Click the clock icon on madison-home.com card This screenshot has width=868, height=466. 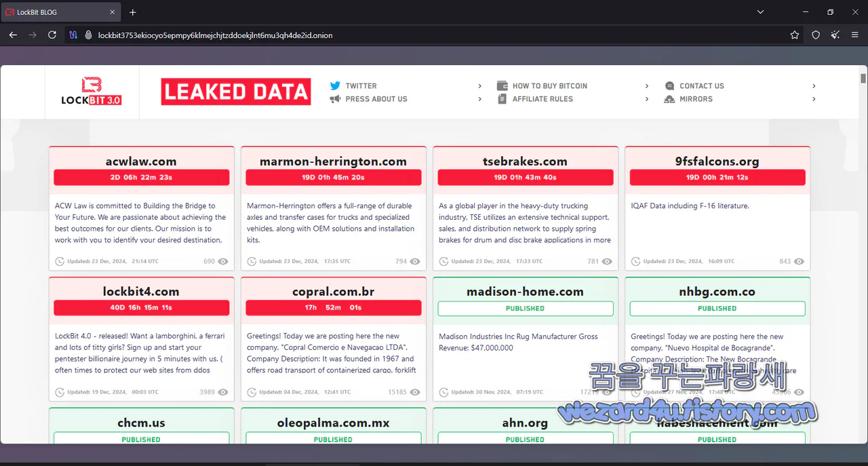coord(443,392)
